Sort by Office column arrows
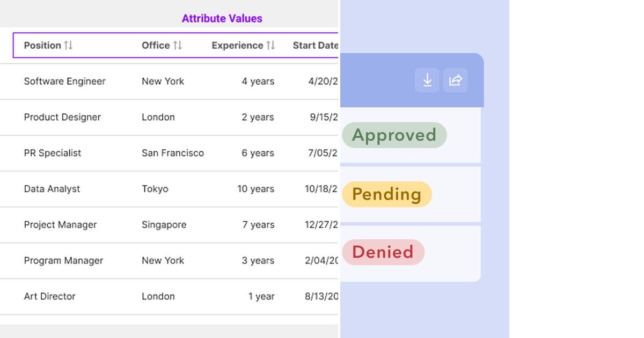Image resolution: width=644 pixels, height=338 pixels. (178, 46)
